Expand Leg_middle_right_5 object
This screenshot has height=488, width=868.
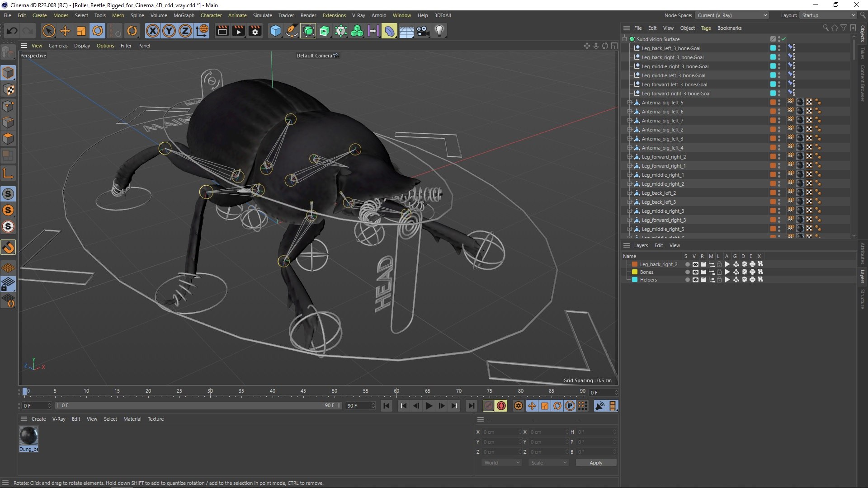(x=629, y=229)
